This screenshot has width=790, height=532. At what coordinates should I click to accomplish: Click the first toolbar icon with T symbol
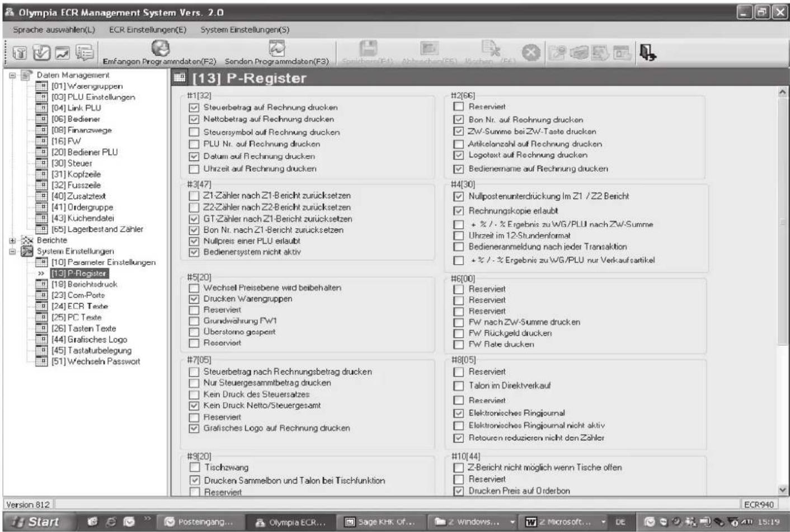[20, 53]
